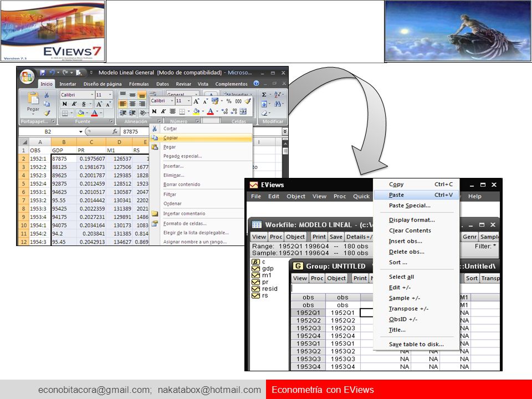Click Print button in the Group toolbar
This screenshot has height=399, width=532.
(360, 278)
